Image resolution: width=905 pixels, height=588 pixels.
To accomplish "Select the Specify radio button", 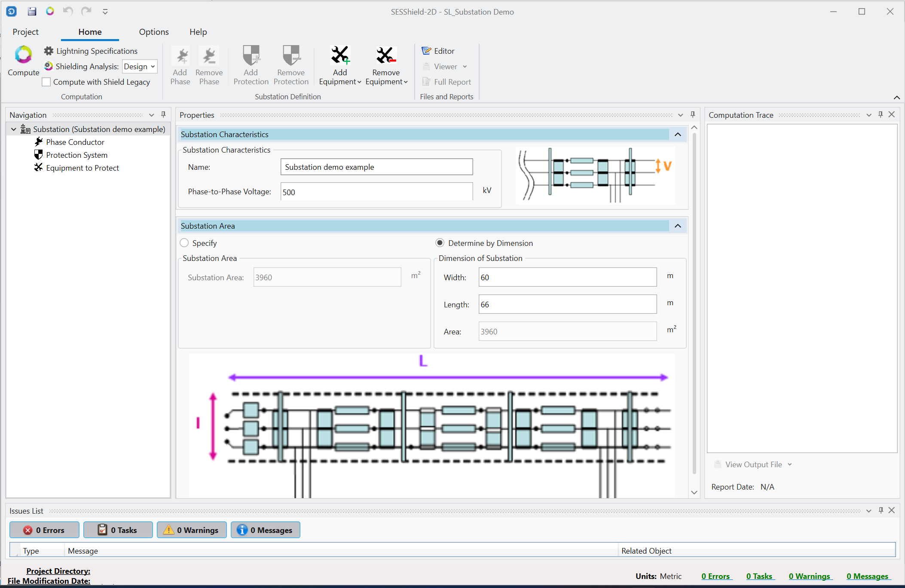I will (184, 243).
